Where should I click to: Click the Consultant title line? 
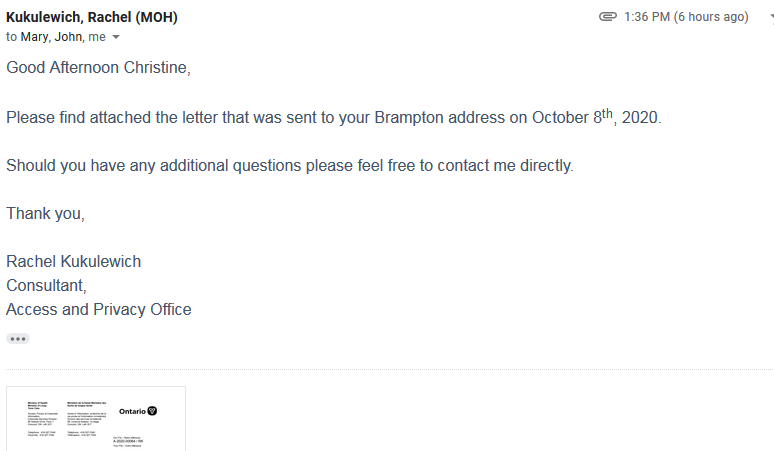tap(46, 286)
